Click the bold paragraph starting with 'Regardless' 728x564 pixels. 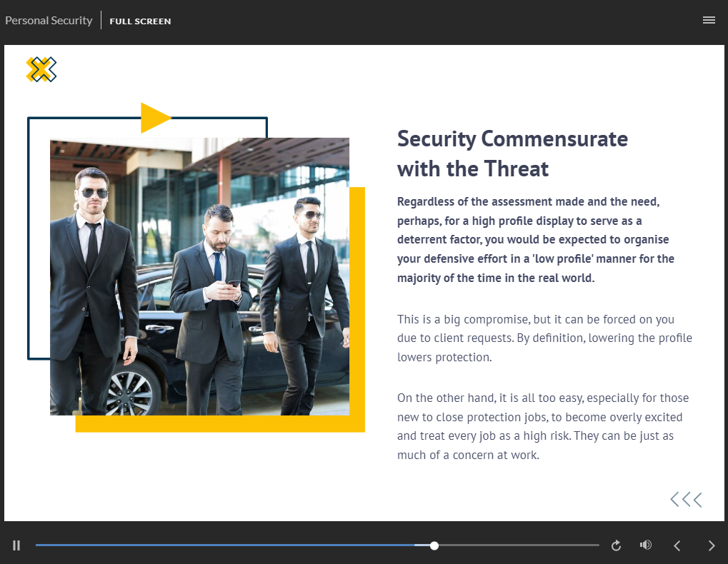point(536,240)
